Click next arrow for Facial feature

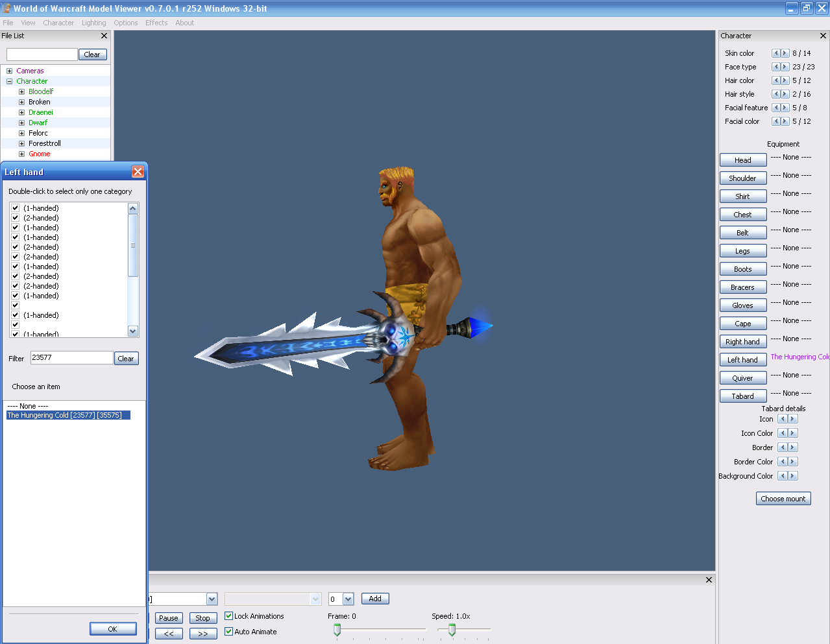pyautogui.click(x=785, y=108)
